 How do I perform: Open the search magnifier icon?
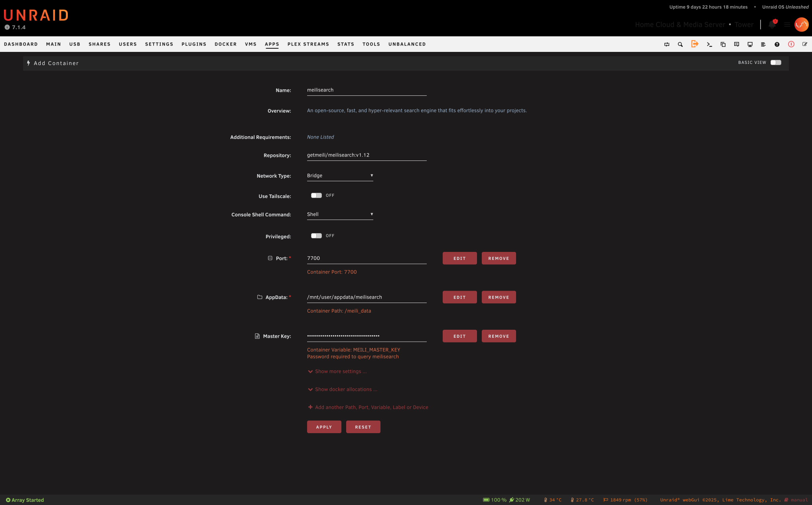point(680,44)
